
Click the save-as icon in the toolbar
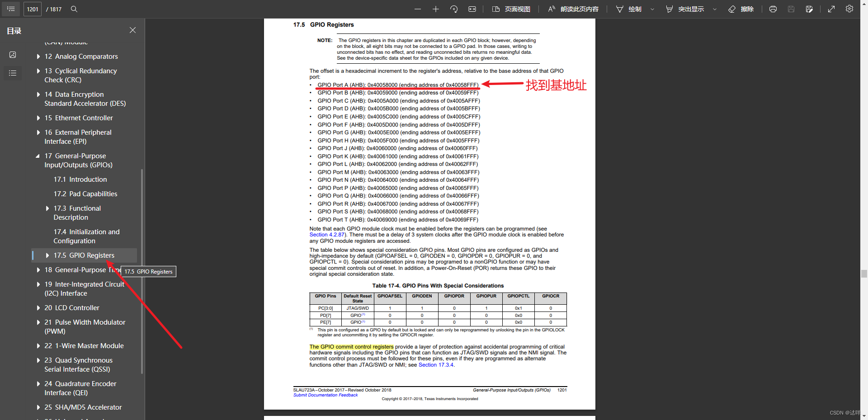(809, 9)
